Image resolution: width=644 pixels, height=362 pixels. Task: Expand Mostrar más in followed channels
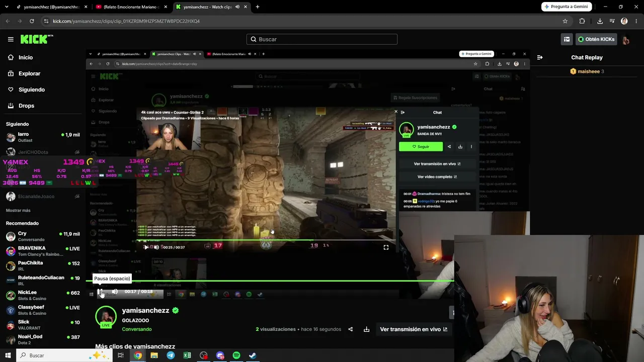click(18, 211)
